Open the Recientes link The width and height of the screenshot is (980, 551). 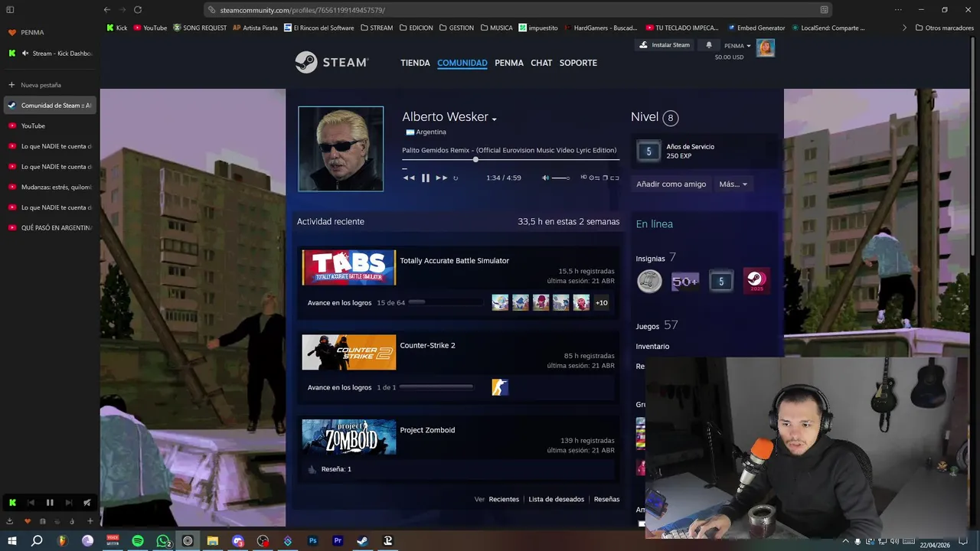[x=504, y=500]
